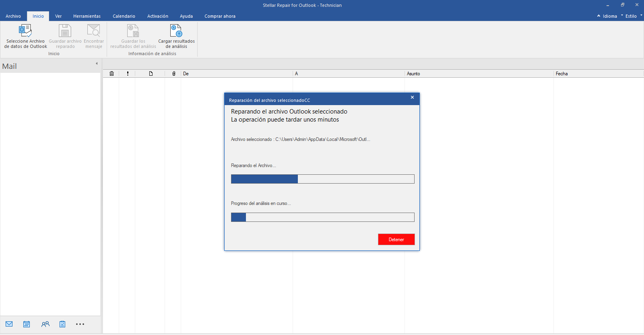
Task: Click the Archivo seleccionado path text
Action: [301, 139]
